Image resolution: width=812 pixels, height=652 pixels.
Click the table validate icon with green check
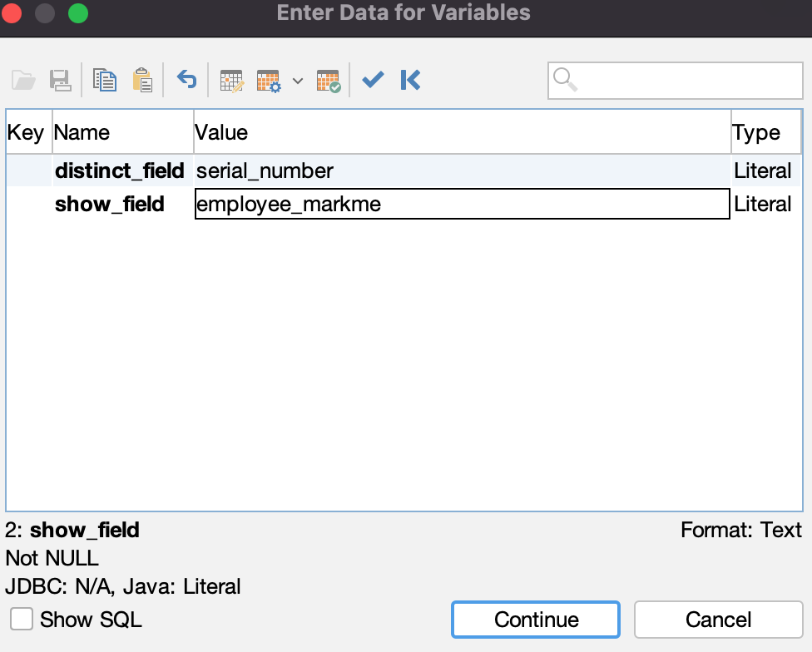[328, 80]
